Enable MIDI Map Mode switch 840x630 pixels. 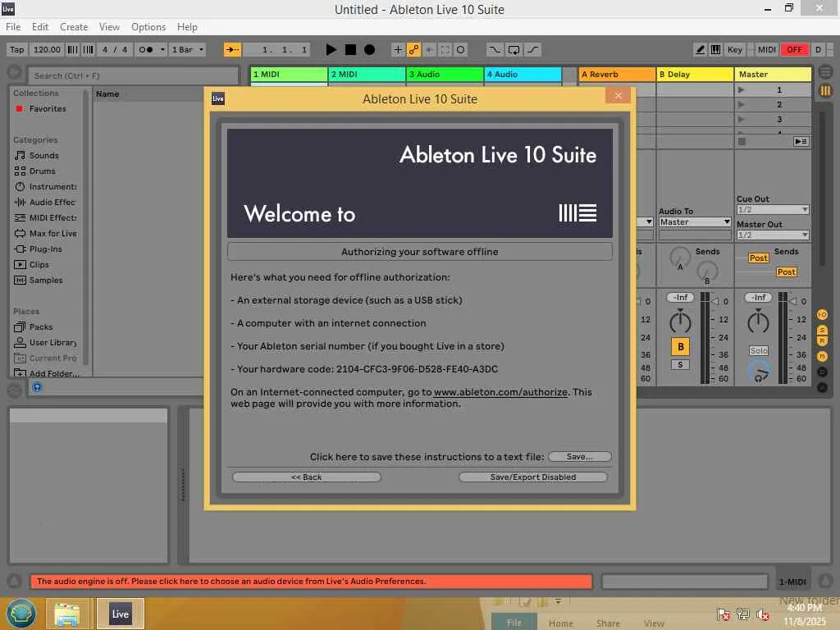[x=767, y=50]
